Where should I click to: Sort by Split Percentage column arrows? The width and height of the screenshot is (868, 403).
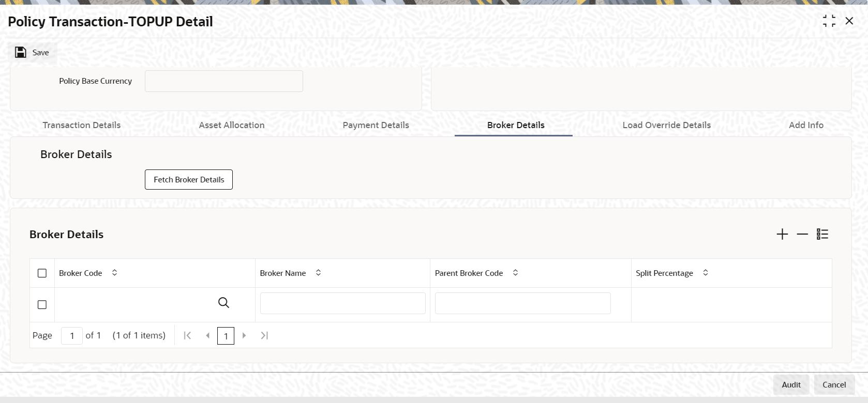click(x=706, y=273)
